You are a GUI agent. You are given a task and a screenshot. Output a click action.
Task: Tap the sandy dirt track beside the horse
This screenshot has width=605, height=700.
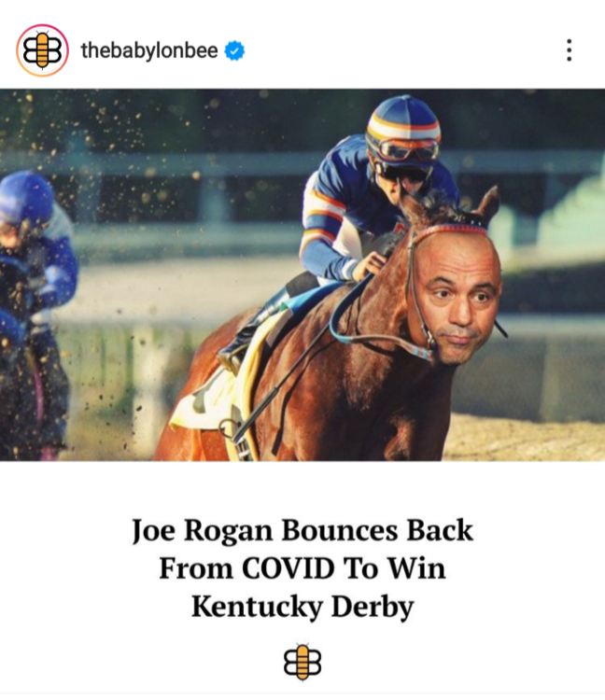click(x=525, y=440)
